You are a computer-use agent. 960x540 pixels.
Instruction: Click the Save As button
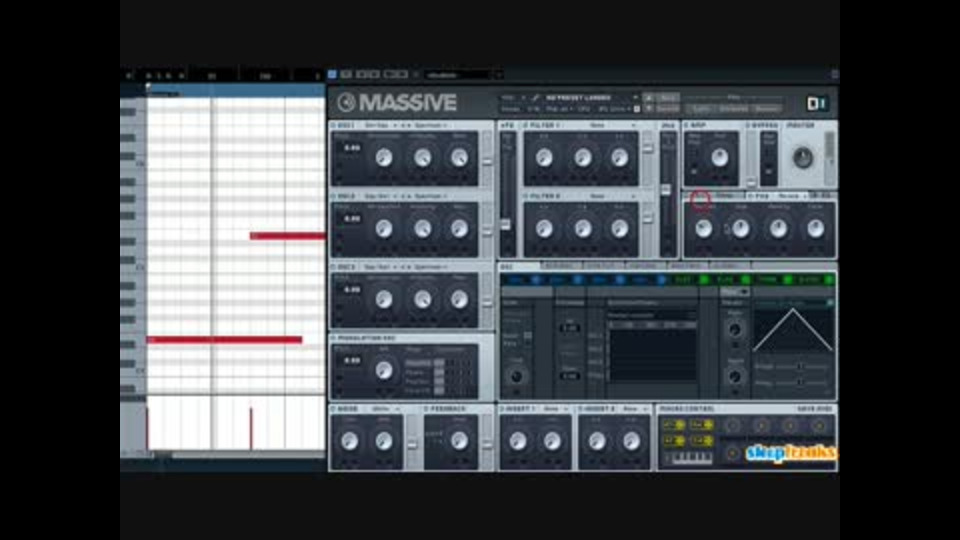click(667, 108)
